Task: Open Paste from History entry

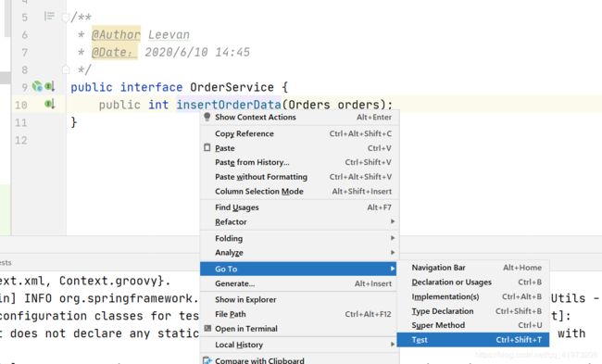Action: coord(300,162)
